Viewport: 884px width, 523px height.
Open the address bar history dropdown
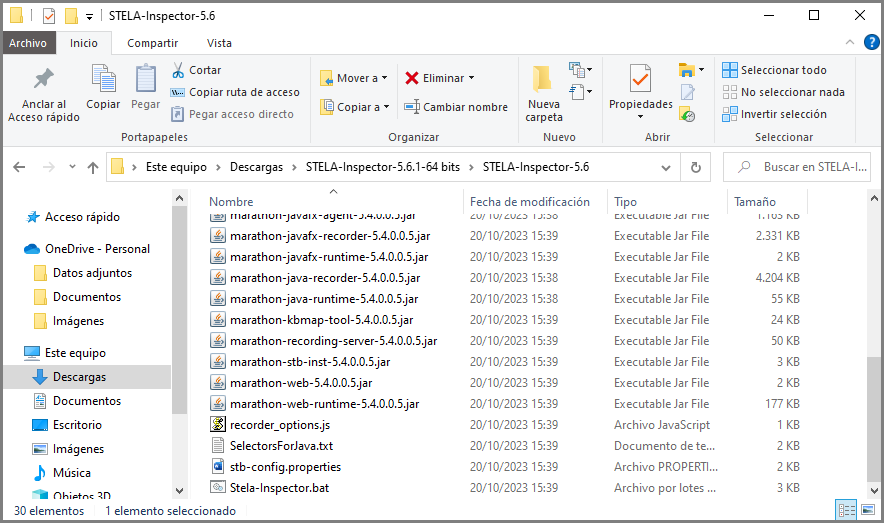666,168
